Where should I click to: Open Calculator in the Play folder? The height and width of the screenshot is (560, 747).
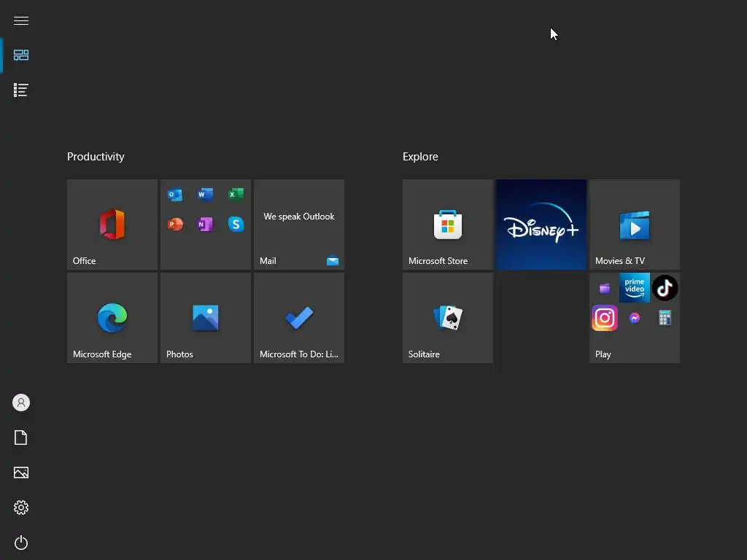tap(665, 318)
